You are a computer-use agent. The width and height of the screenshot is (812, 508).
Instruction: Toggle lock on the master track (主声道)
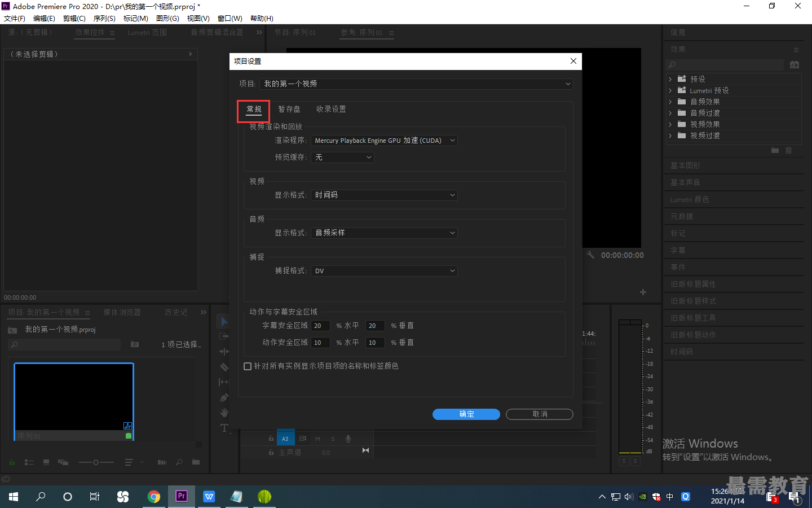pyautogui.click(x=271, y=453)
